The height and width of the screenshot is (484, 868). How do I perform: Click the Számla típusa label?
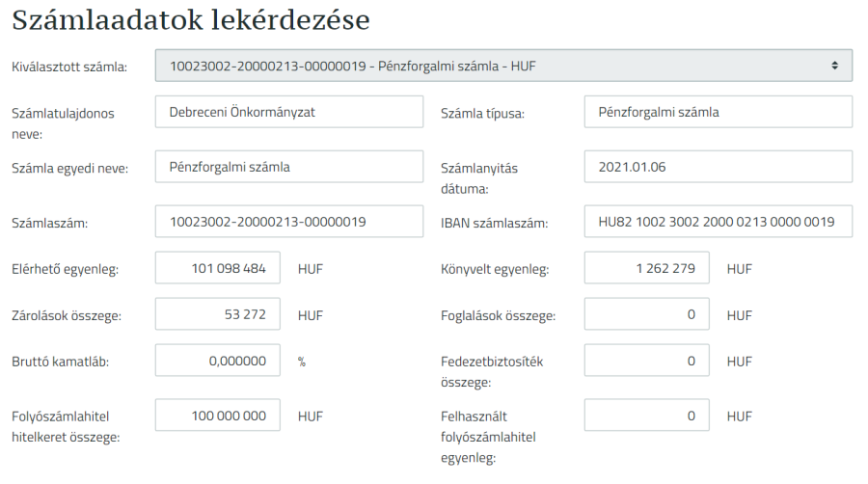coord(483,114)
